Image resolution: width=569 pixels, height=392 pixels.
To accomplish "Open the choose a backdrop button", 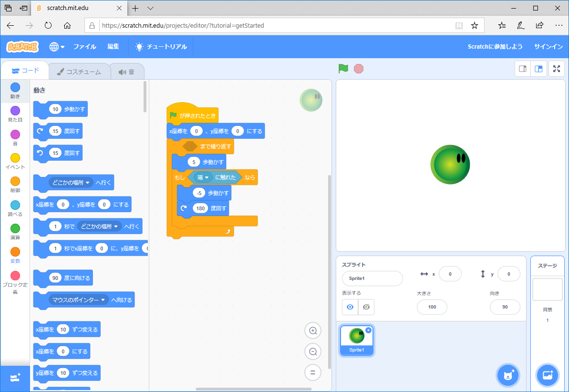I will point(547,375).
